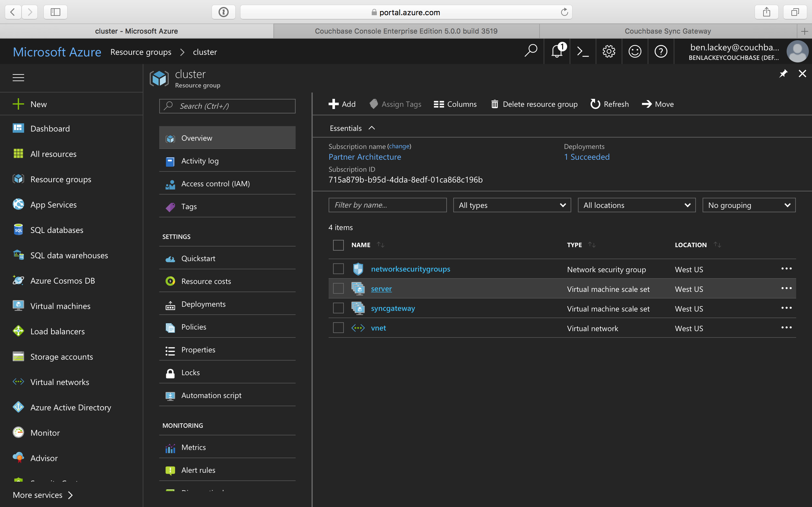
Task: Open the Partner Architecture subscription link
Action: 364,157
